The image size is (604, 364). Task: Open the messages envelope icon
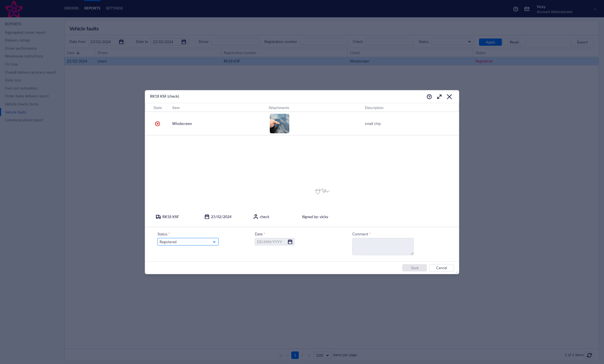click(x=527, y=9)
